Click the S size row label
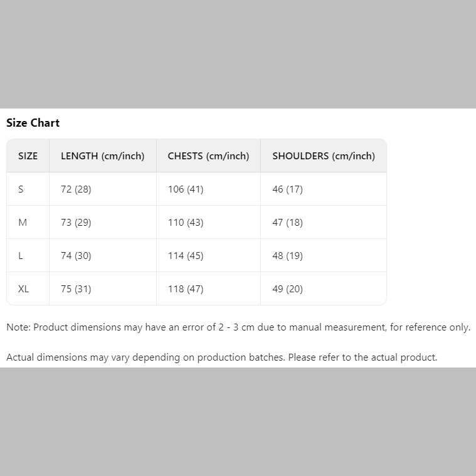 coord(21,189)
